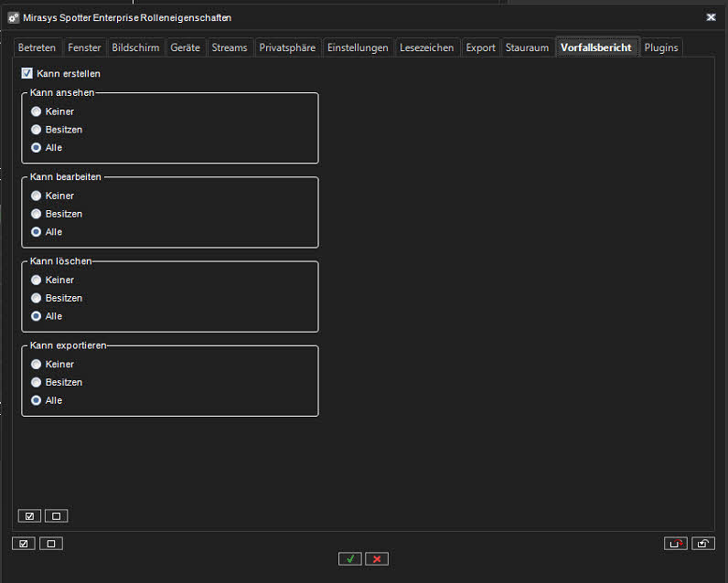Click dialog-level select-all icon below the panel

point(24,544)
